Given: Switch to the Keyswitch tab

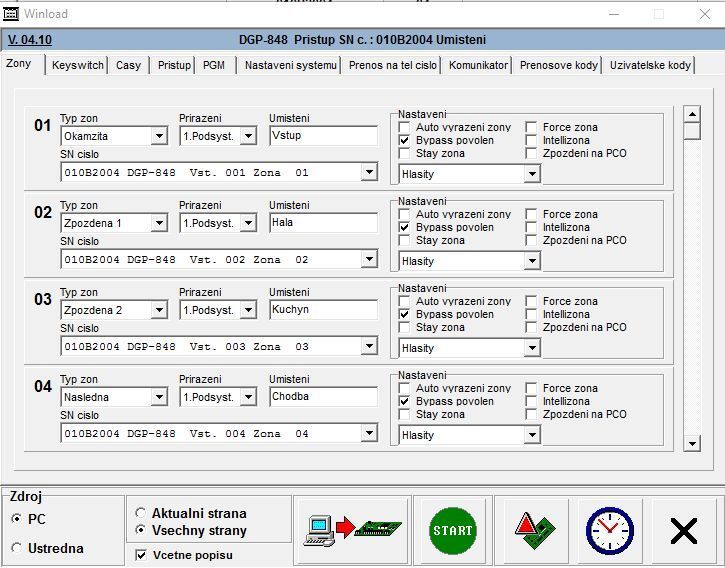Looking at the screenshot, I should 77,65.
